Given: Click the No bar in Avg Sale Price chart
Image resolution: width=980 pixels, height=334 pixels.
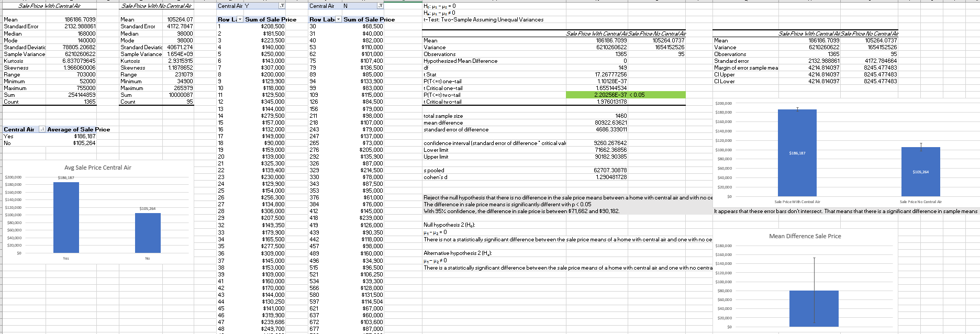Looking at the screenshot, I should [x=148, y=233].
